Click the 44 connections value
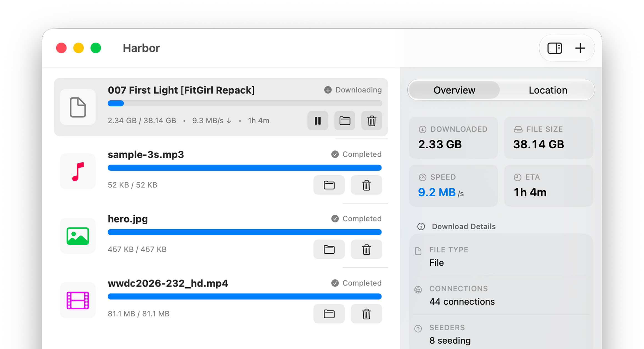Screen dimensions: 644x349 pyautogui.click(x=462, y=301)
